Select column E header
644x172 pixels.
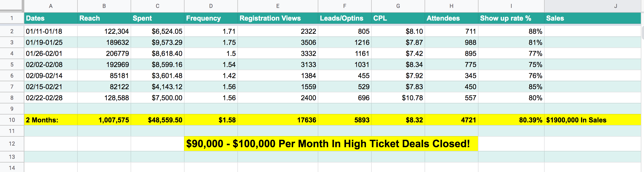[278, 6]
